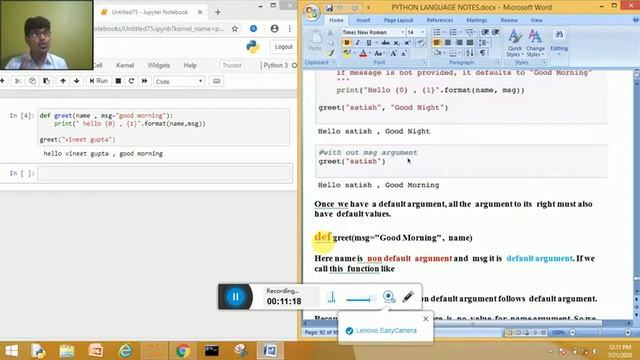Toggle Justify alignment in Word
The width and height of the screenshot is (640, 360).
[x=470, y=42]
